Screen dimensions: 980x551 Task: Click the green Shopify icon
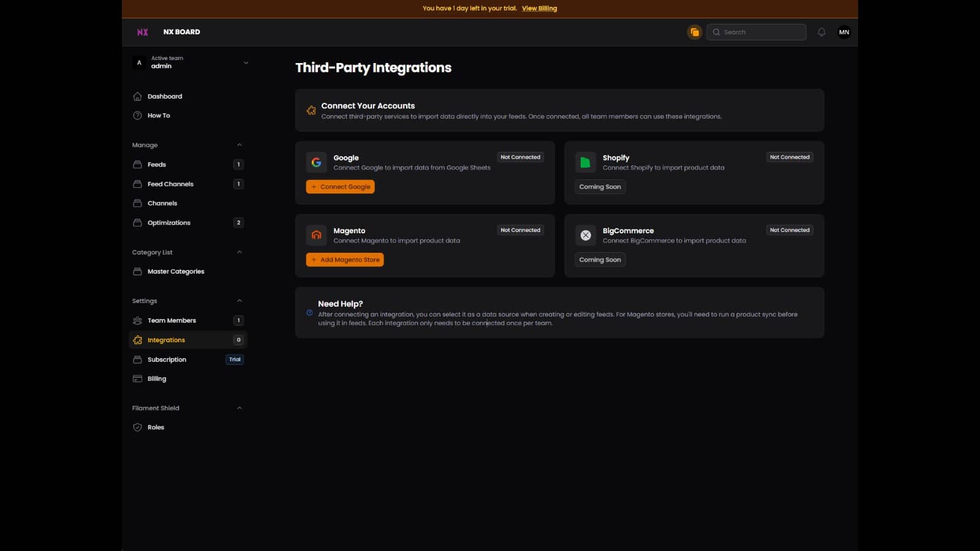586,162
